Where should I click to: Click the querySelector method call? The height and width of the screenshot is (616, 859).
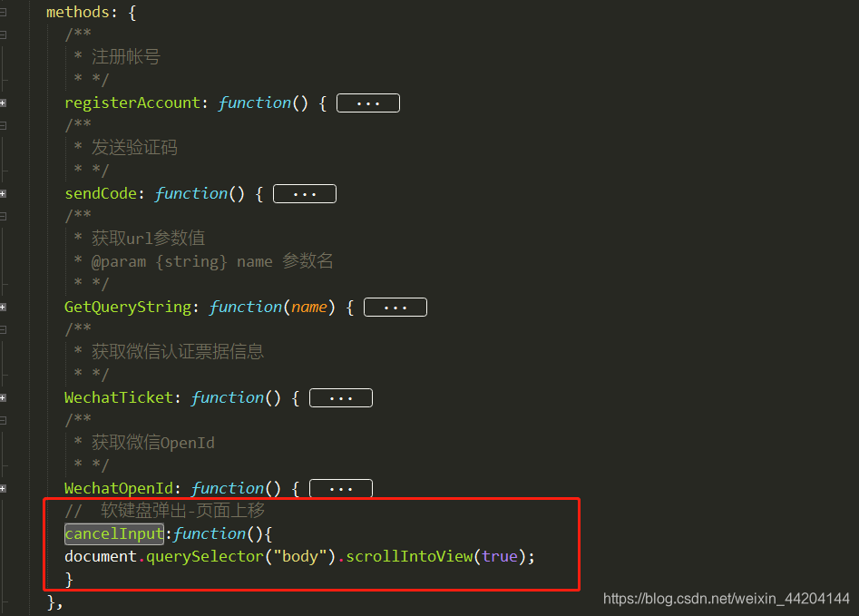(205, 557)
